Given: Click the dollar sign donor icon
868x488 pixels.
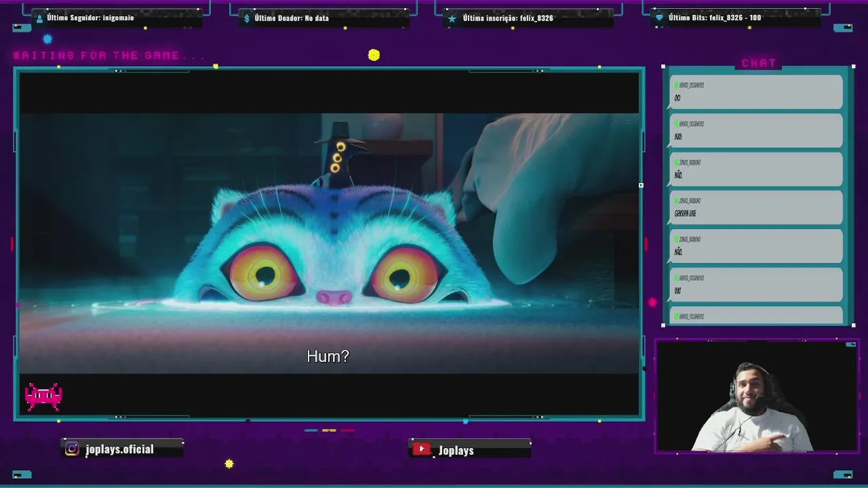Looking at the screenshot, I should [x=247, y=18].
